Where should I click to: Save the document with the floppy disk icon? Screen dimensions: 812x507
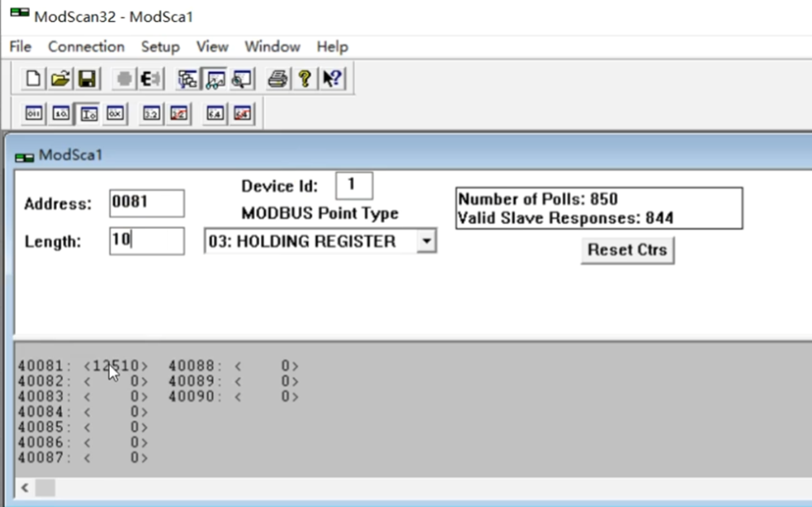pos(87,79)
